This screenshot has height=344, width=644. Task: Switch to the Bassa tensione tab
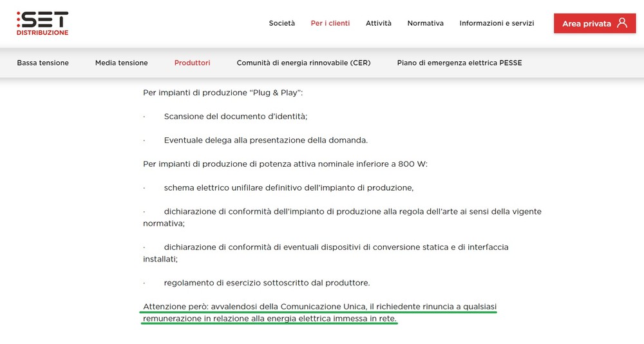tap(43, 63)
